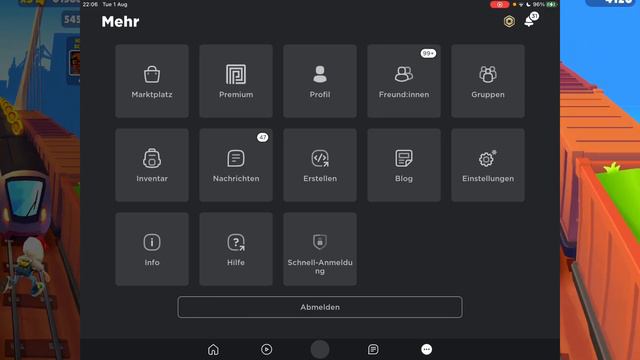This screenshot has width=640, height=360.
Task: Open the Info tile
Action: point(152,249)
